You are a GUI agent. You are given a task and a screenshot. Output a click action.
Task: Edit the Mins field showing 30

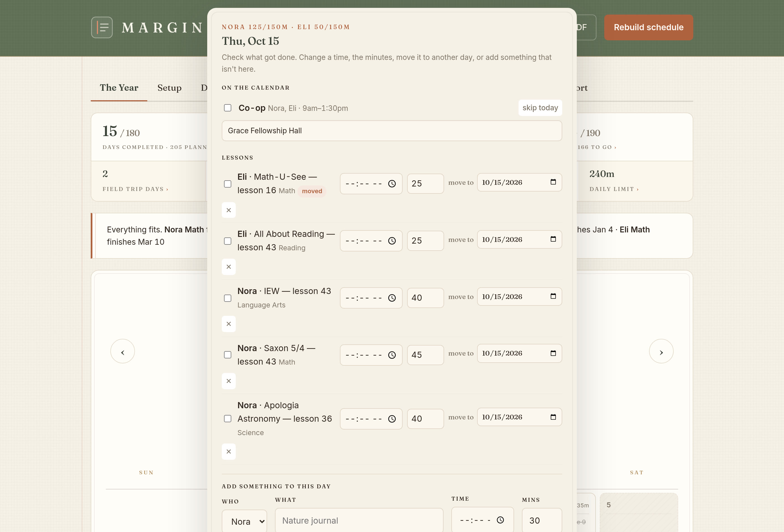[x=542, y=520]
